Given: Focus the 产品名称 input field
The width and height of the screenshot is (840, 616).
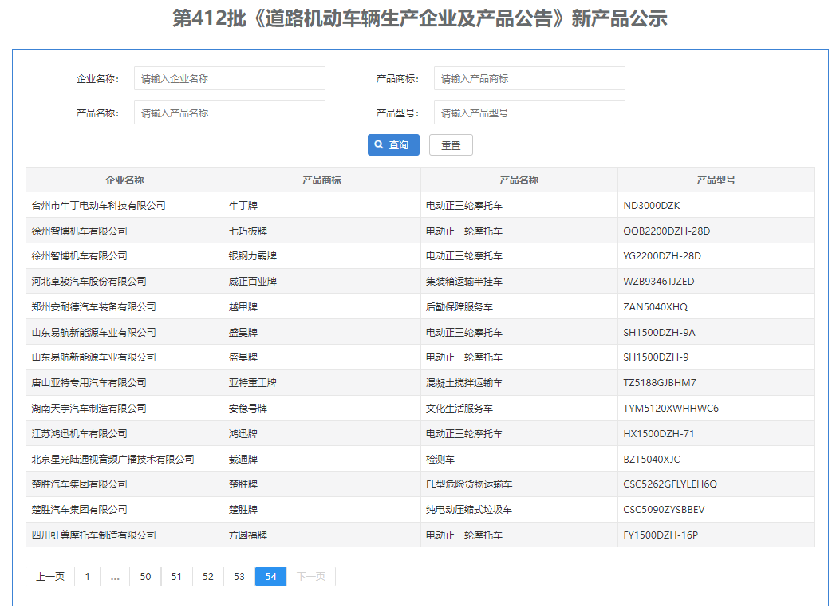Looking at the screenshot, I should pyautogui.click(x=229, y=113).
